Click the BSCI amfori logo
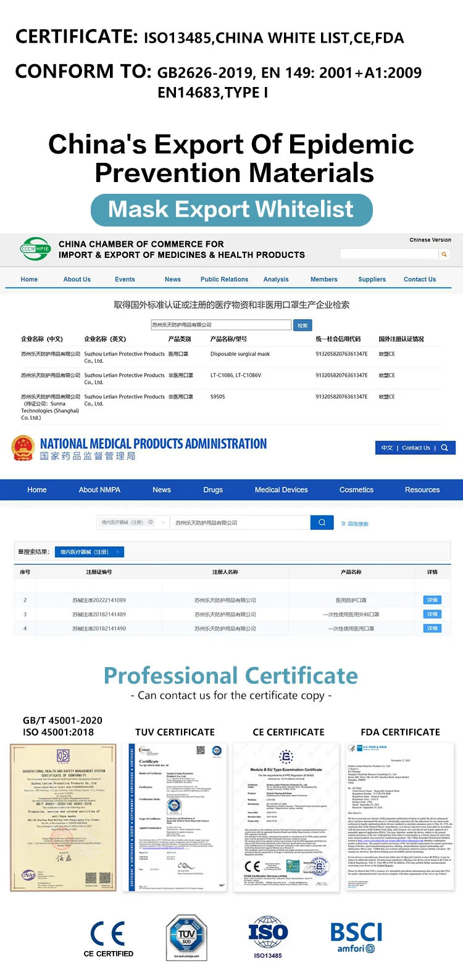This screenshot has width=463, height=980. pyautogui.click(x=356, y=937)
